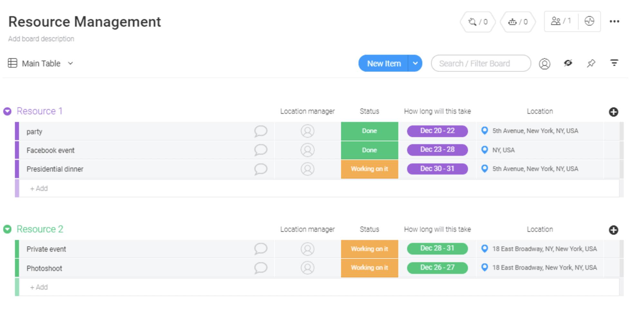The width and height of the screenshot is (644, 334).
Task: Collapse the Resource 1 group
Action: tap(8, 111)
